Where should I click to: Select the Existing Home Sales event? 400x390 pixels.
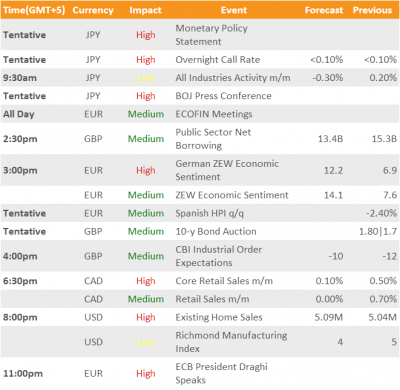(219, 317)
